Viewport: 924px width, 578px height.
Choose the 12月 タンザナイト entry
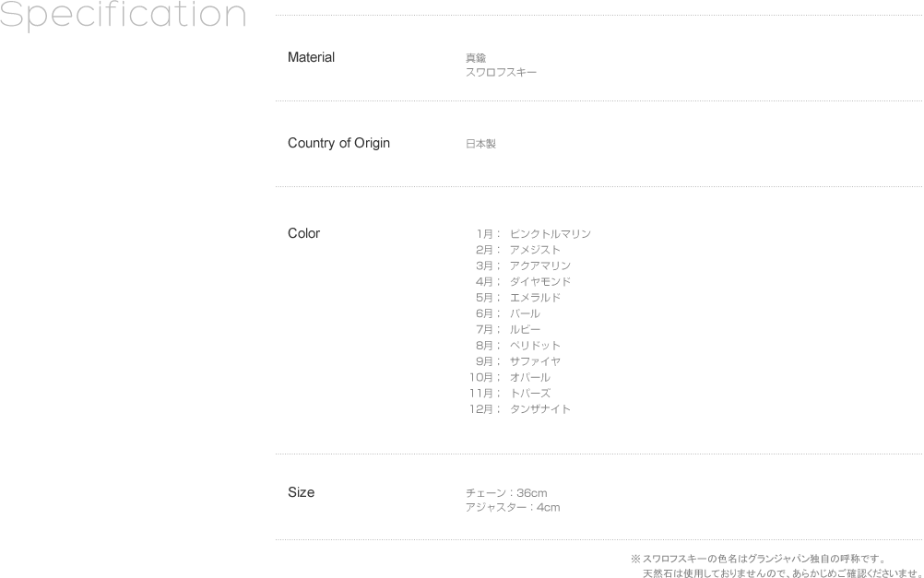coord(520,409)
